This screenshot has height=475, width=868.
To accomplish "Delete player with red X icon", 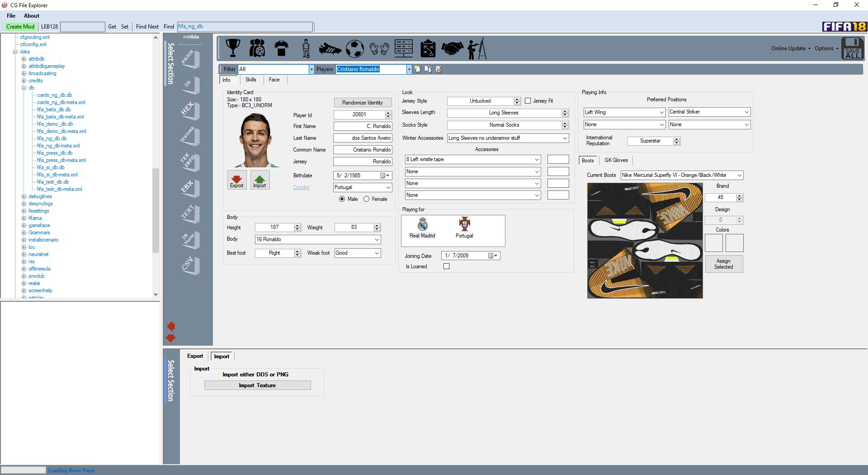I will click(x=438, y=69).
